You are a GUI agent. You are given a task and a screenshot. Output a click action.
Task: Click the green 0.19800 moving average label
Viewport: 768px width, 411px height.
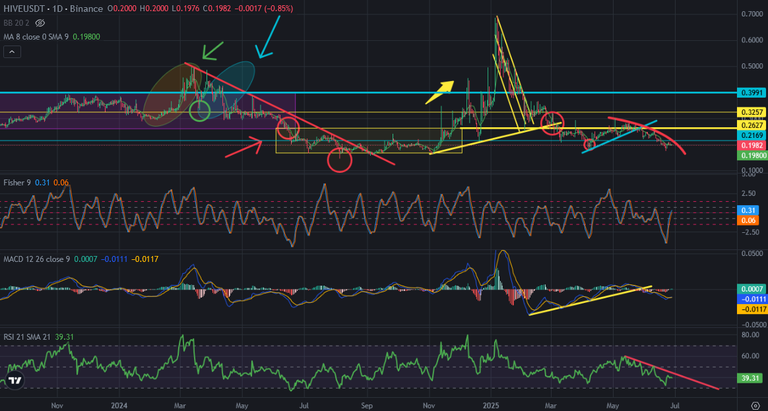[751, 156]
